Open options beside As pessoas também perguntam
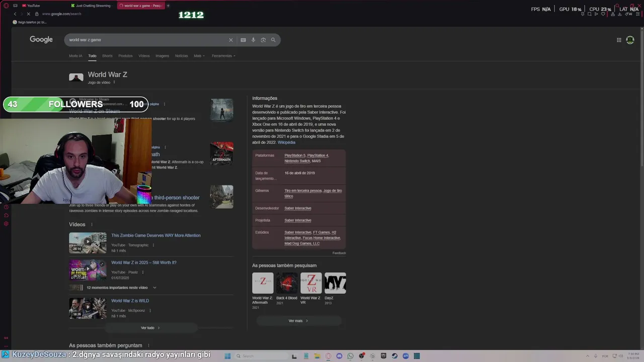The image size is (644, 362). click(148, 345)
